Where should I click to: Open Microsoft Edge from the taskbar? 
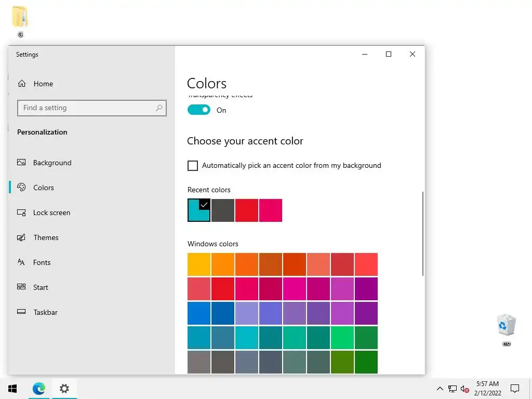38,389
